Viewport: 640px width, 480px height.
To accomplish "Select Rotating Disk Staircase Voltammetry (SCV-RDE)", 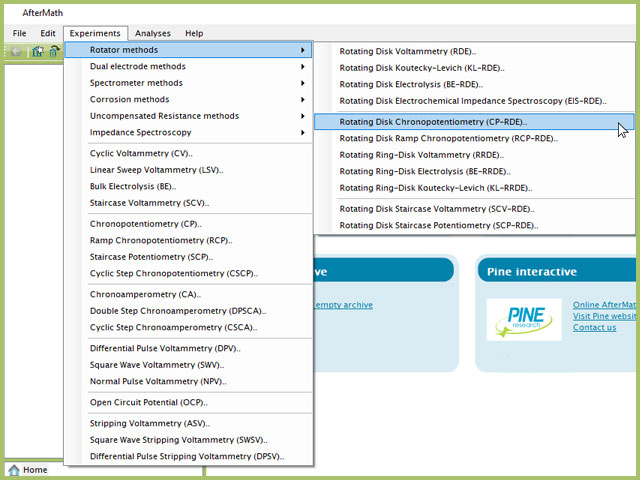I will (475, 209).
